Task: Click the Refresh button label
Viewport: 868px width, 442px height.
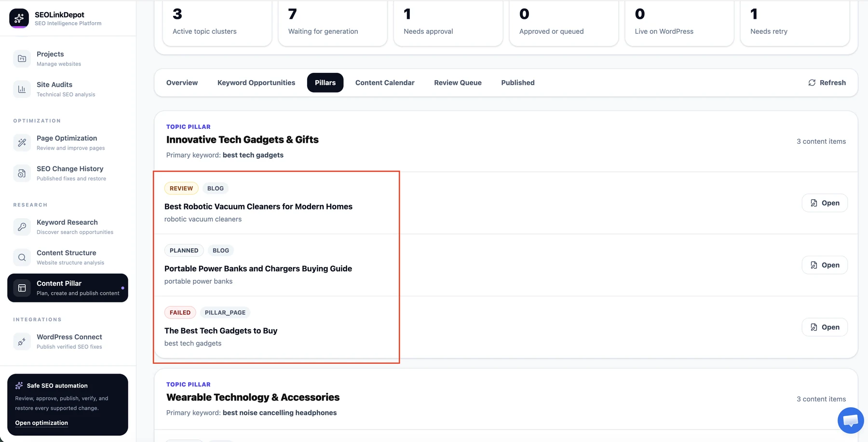Action: pyautogui.click(x=833, y=83)
